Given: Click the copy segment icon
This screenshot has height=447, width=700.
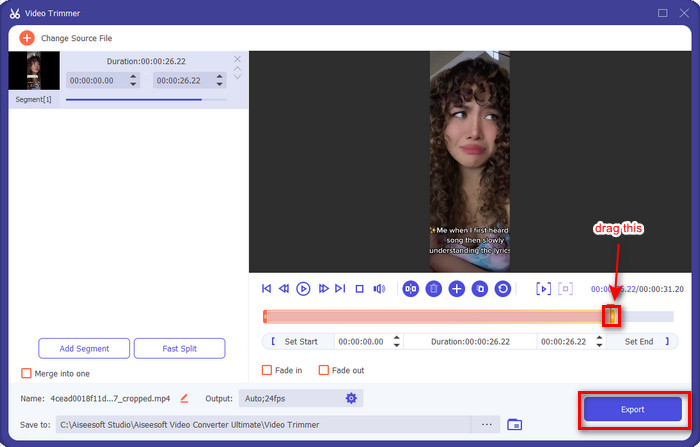Looking at the screenshot, I should click(480, 289).
